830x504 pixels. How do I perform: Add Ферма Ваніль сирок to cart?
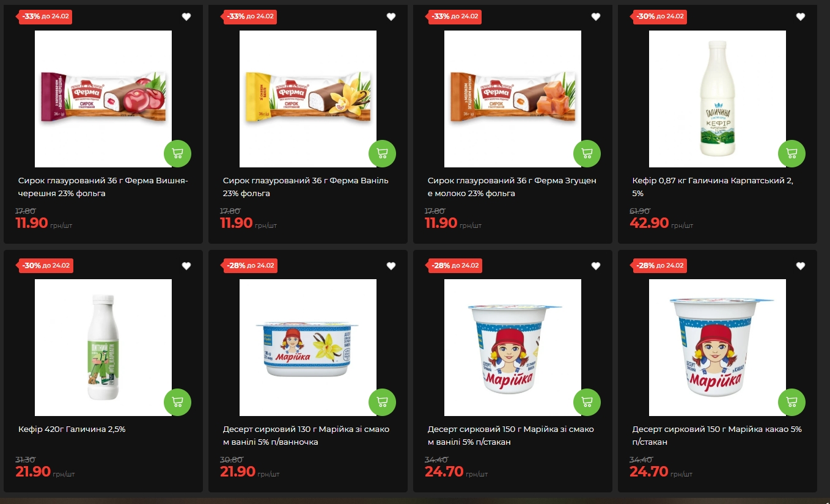[382, 153]
